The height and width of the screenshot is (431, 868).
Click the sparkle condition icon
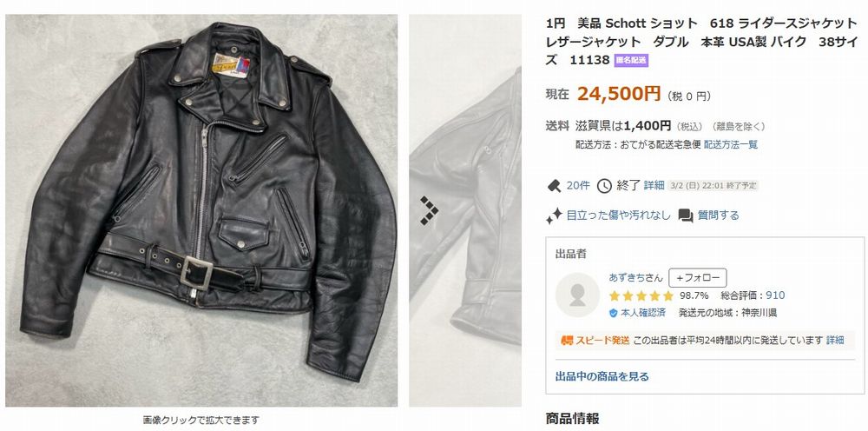click(x=554, y=215)
